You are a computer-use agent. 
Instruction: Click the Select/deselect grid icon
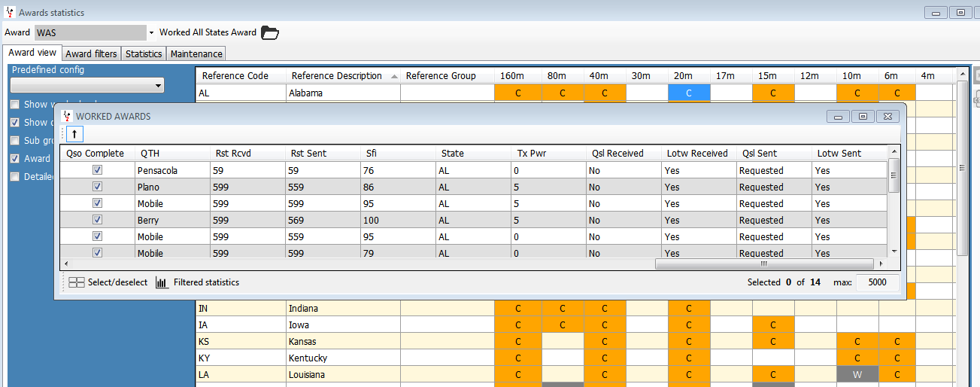coord(76,282)
